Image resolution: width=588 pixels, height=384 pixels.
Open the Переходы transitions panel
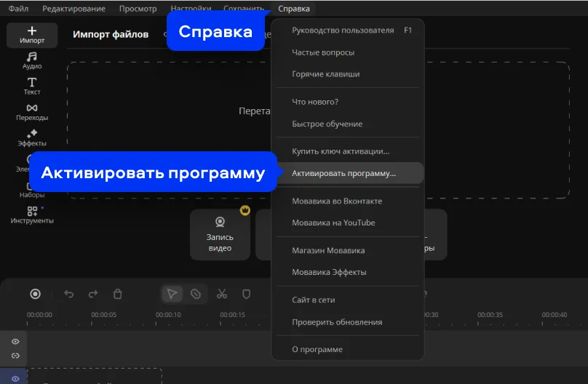32,111
